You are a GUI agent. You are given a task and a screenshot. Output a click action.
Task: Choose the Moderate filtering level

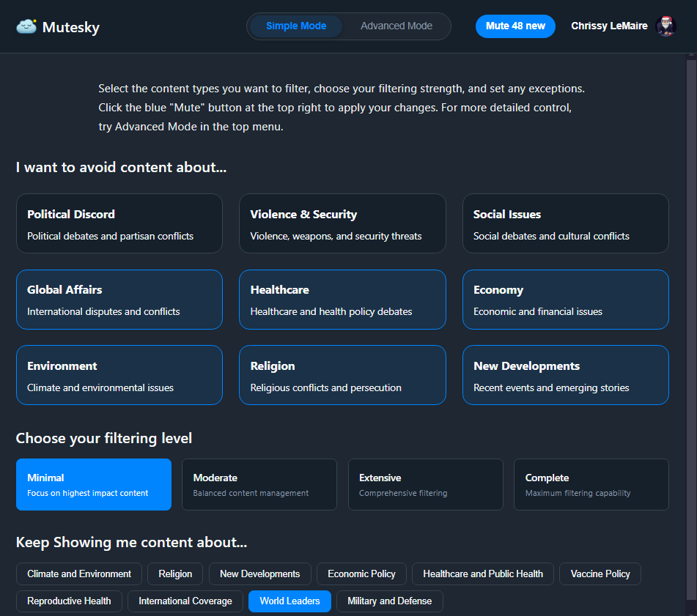(x=259, y=484)
